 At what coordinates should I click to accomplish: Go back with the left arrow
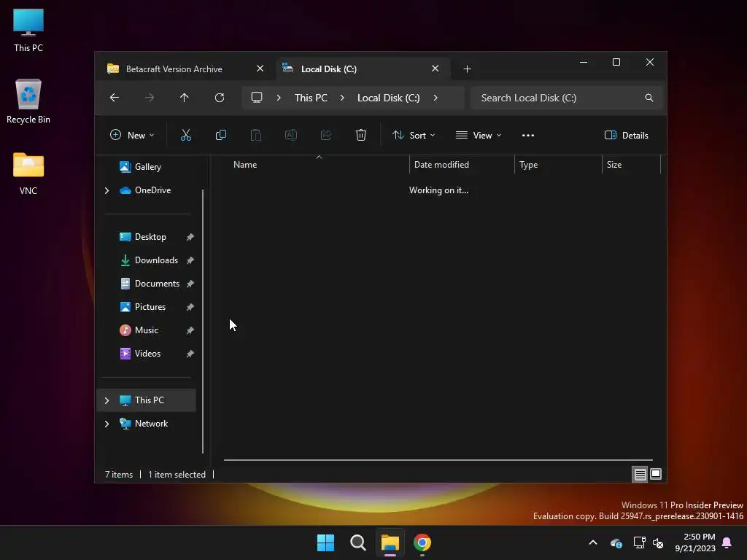click(x=115, y=98)
